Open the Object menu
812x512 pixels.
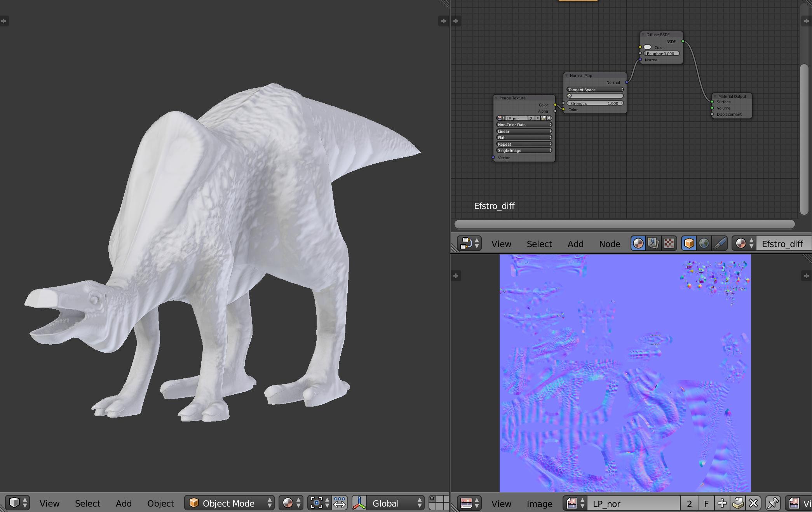click(x=160, y=503)
